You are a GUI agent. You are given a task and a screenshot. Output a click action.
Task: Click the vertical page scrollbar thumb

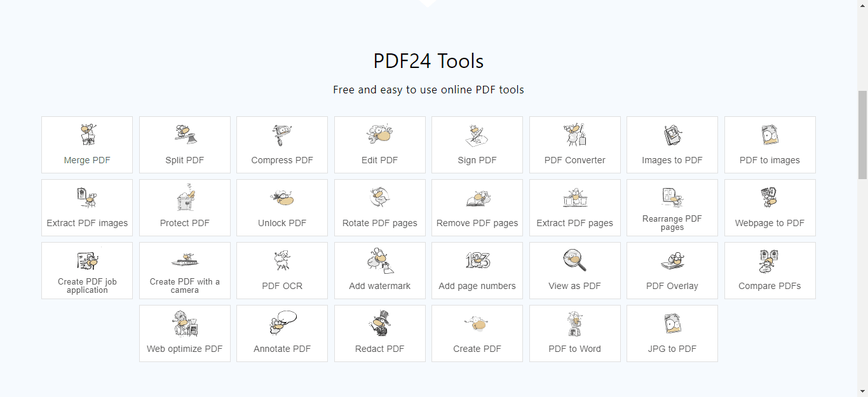click(x=862, y=135)
